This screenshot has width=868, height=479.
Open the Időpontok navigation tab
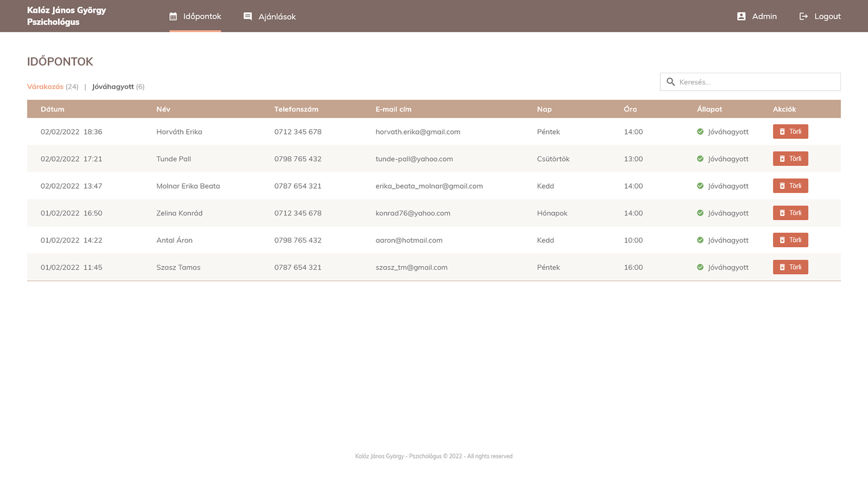(195, 16)
